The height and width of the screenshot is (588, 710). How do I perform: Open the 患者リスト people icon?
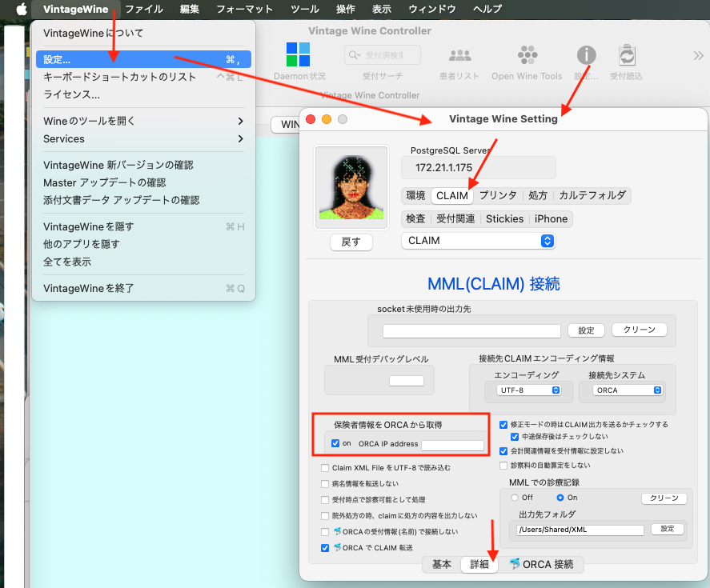459,55
